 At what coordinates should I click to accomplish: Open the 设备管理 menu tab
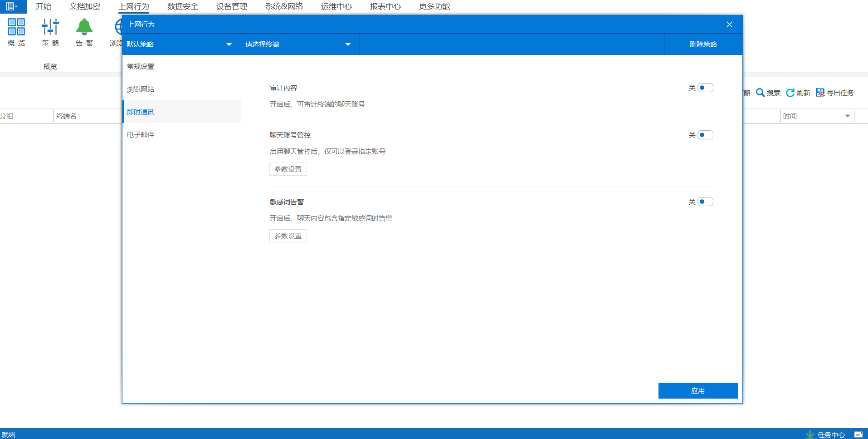(x=231, y=6)
